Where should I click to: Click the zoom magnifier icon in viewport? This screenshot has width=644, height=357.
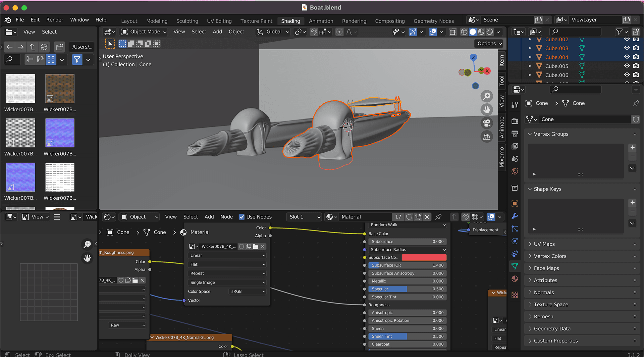pyautogui.click(x=487, y=96)
